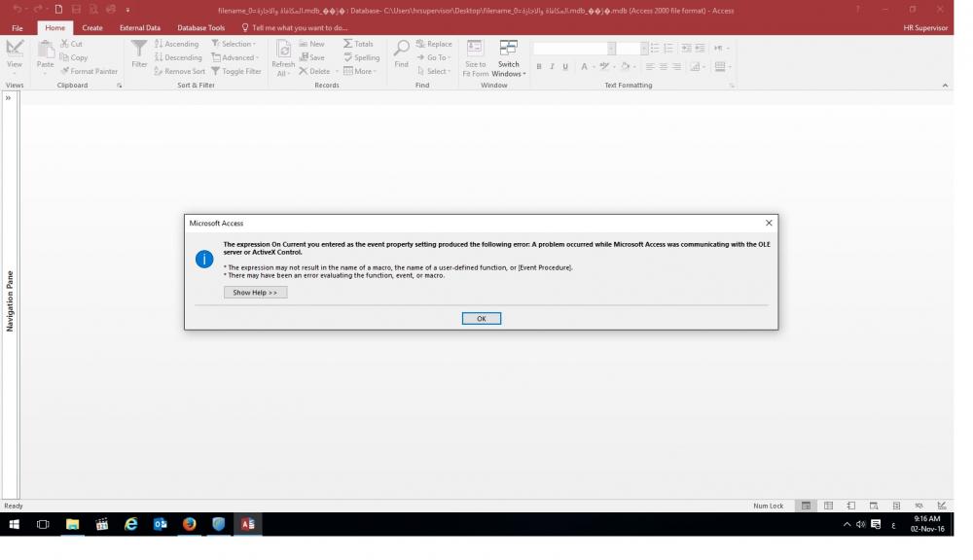Align text left
The image size is (973, 560).
click(650, 66)
